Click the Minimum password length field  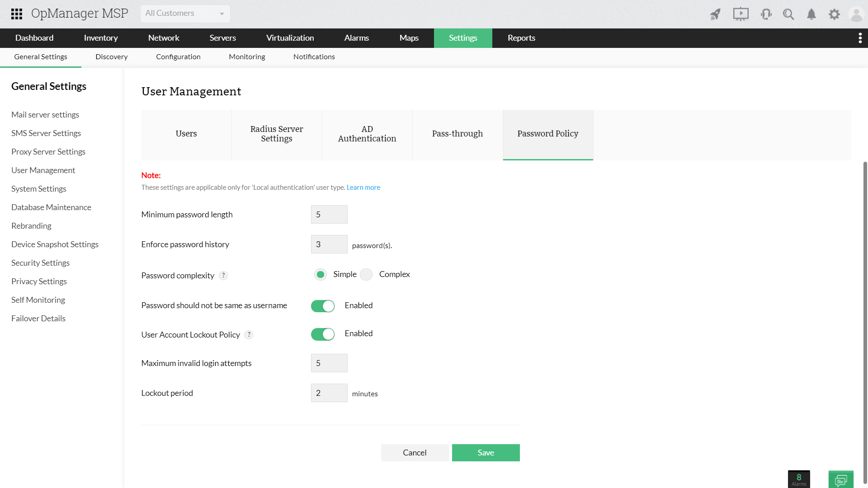pos(329,215)
